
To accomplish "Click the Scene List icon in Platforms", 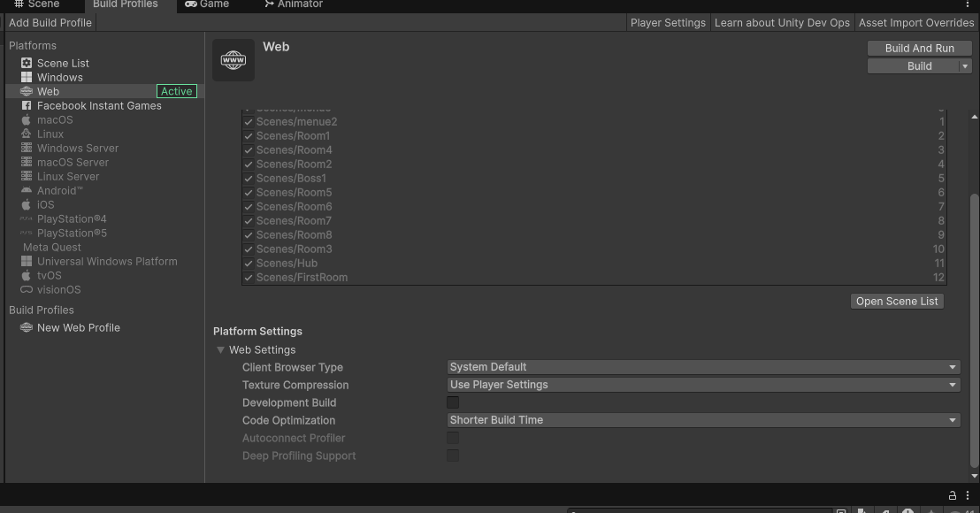I will (27, 63).
